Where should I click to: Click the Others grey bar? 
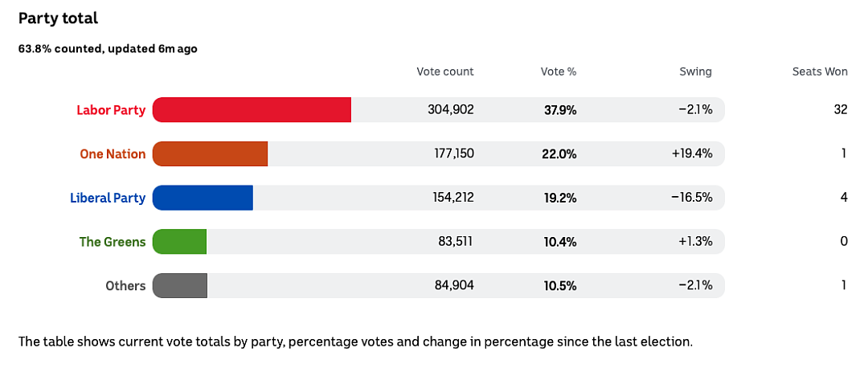coord(180,285)
